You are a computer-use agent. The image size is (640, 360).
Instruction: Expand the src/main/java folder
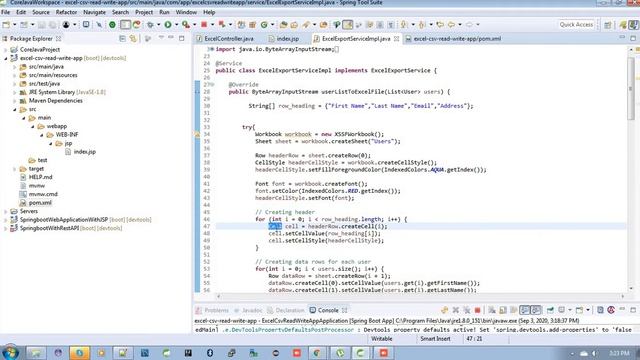coord(15,67)
